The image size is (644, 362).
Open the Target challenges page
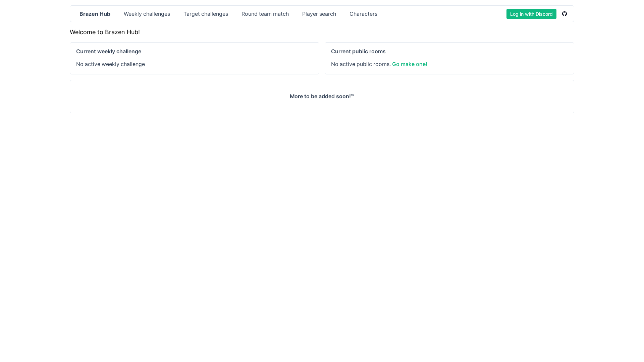click(x=206, y=14)
